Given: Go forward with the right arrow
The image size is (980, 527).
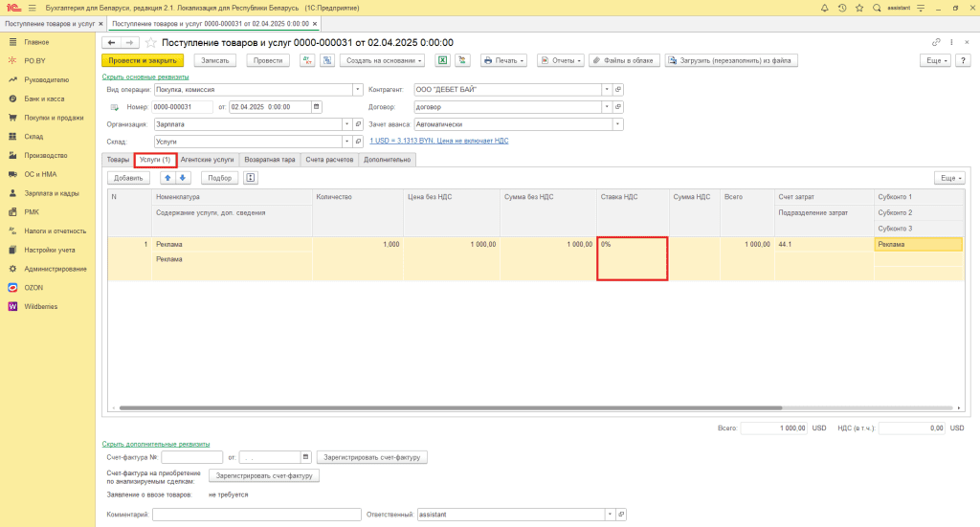Looking at the screenshot, I should (x=129, y=42).
